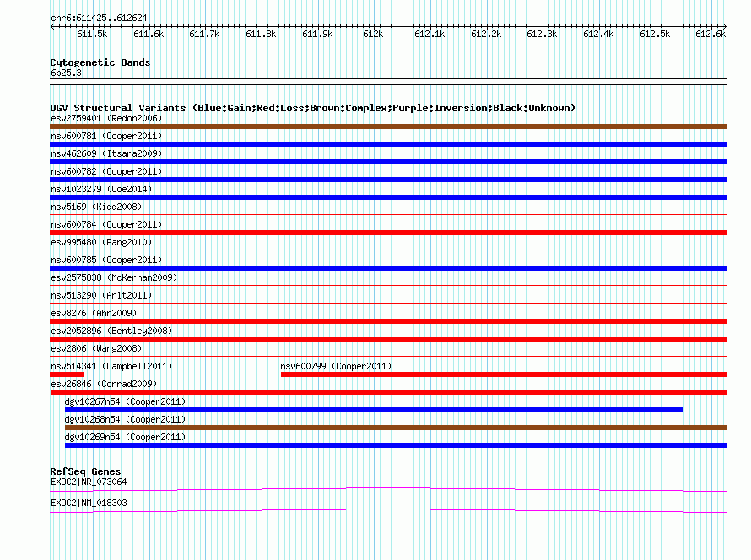Click the red bar under nsv600799

(x=504, y=374)
